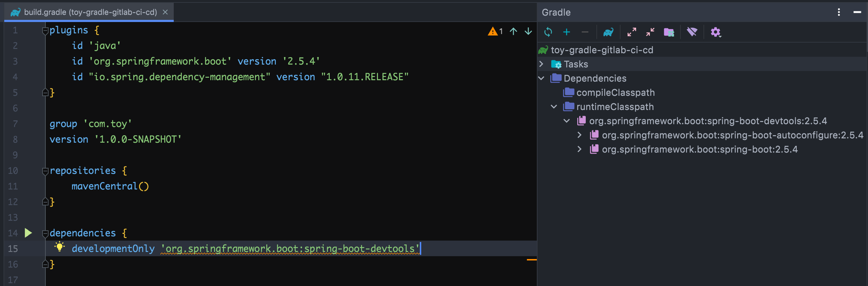Image resolution: width=868 pixels, height=286 pixels.
Task: Go to previous highlighted problem arrow
Action: click(513, 31)
